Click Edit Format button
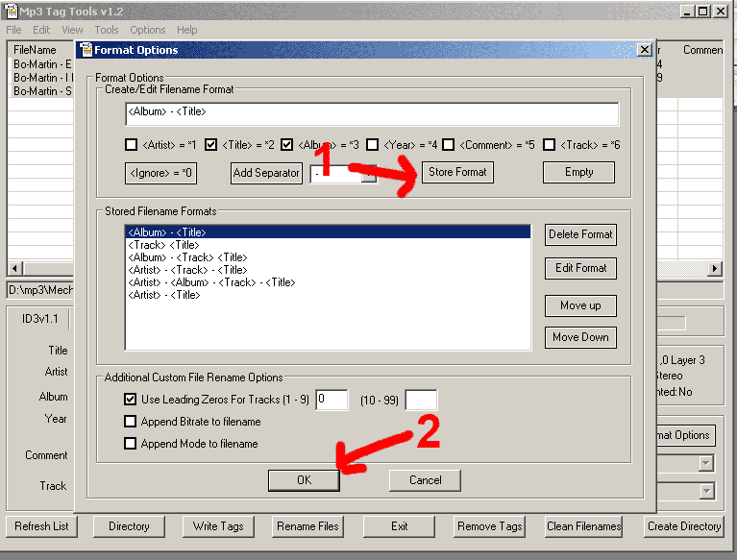 click(580, 268)
